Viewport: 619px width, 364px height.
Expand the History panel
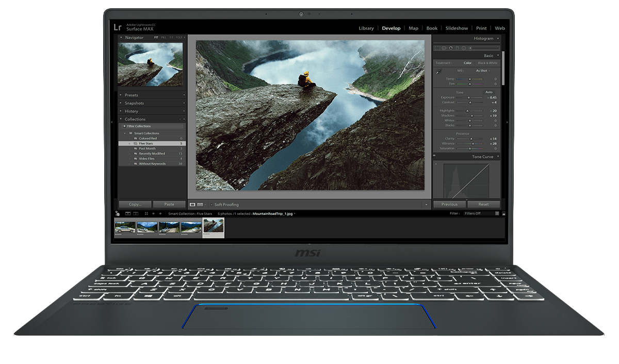coord(131,111)
